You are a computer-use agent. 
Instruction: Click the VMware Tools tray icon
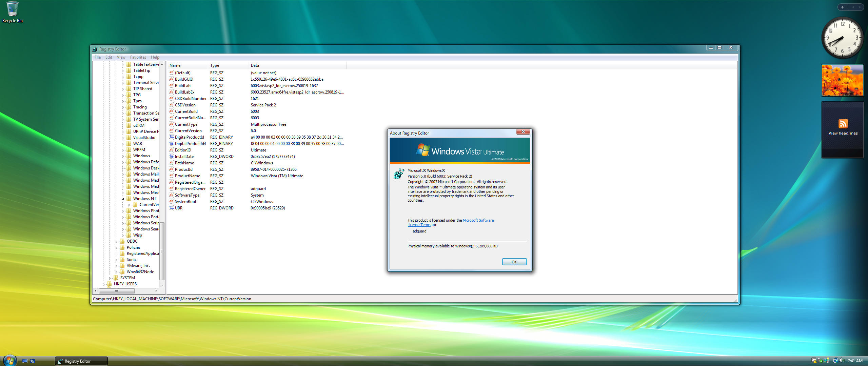click(814, 361)
